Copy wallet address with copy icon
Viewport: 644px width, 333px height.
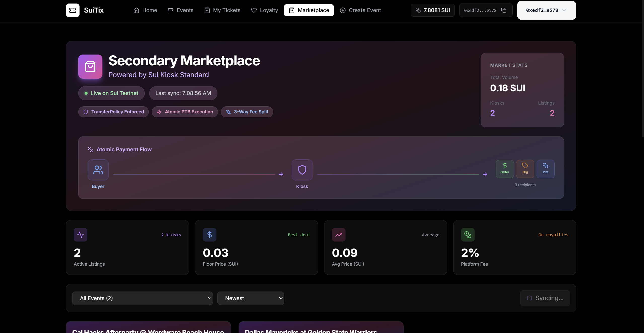(504, 10)
